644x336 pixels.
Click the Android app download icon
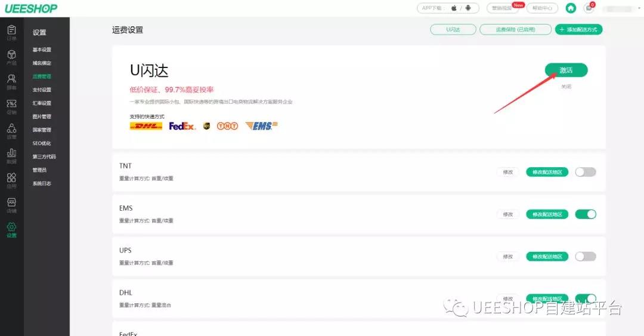point(468,8)
